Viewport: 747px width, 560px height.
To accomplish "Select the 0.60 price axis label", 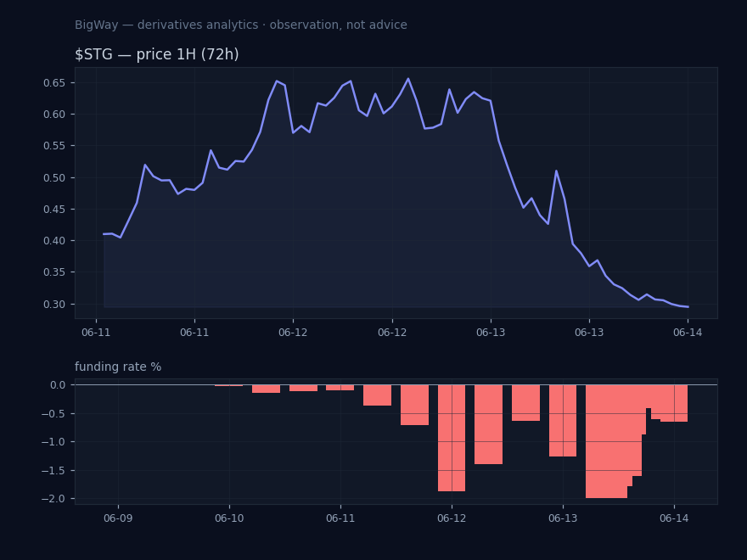I will pos(53,115).
